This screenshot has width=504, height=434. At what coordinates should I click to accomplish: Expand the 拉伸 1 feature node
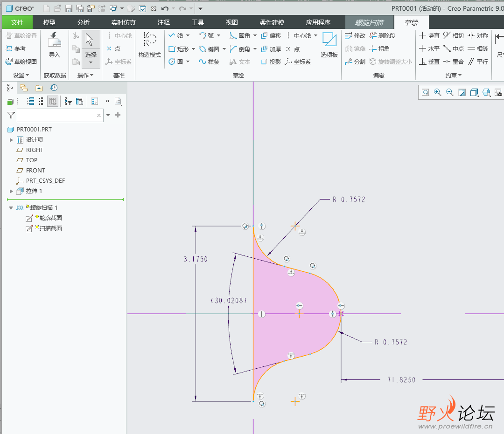point(11,191)
